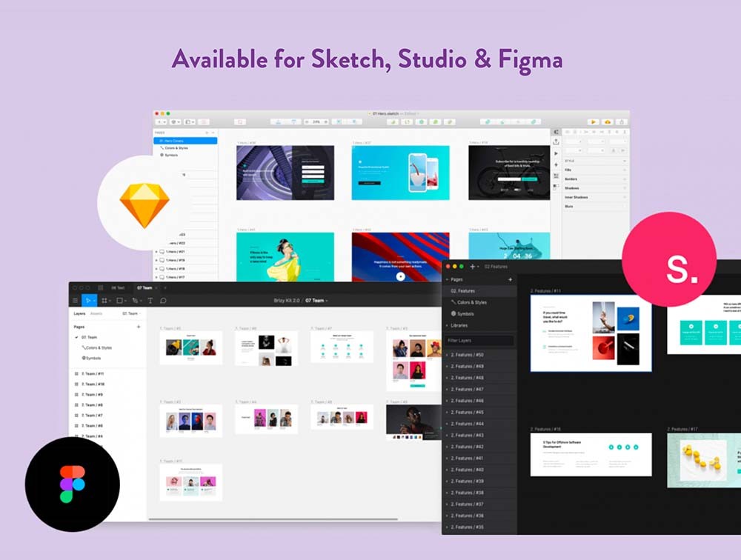Select Symbols page in Studio sidebar
Screen dimensions: 741x560
click(x=465, y=314)
